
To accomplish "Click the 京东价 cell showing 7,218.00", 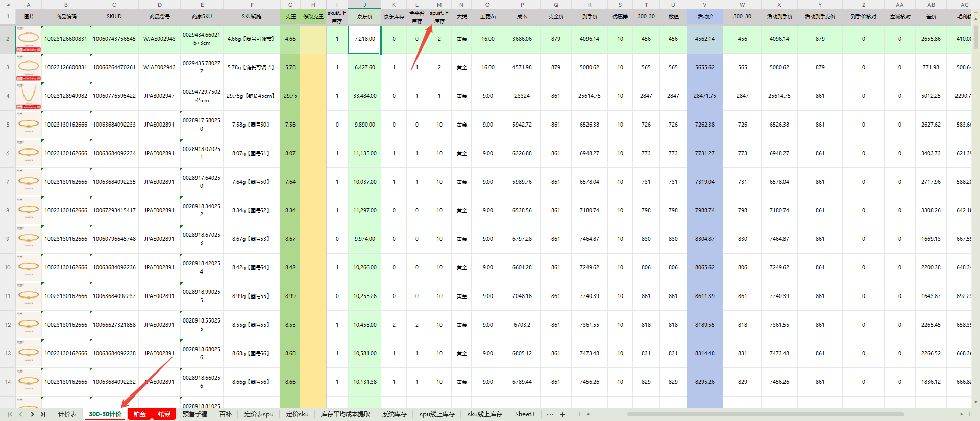I will point(364,39).
